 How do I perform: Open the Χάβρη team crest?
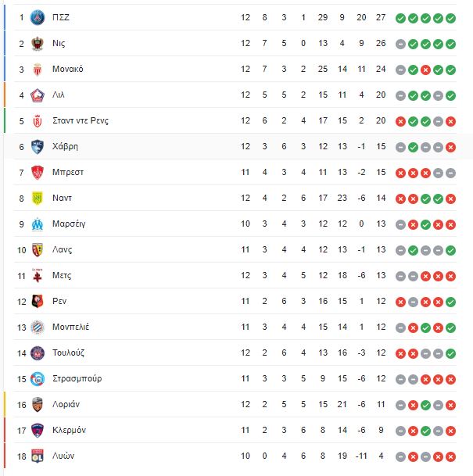tap(38, 147)
